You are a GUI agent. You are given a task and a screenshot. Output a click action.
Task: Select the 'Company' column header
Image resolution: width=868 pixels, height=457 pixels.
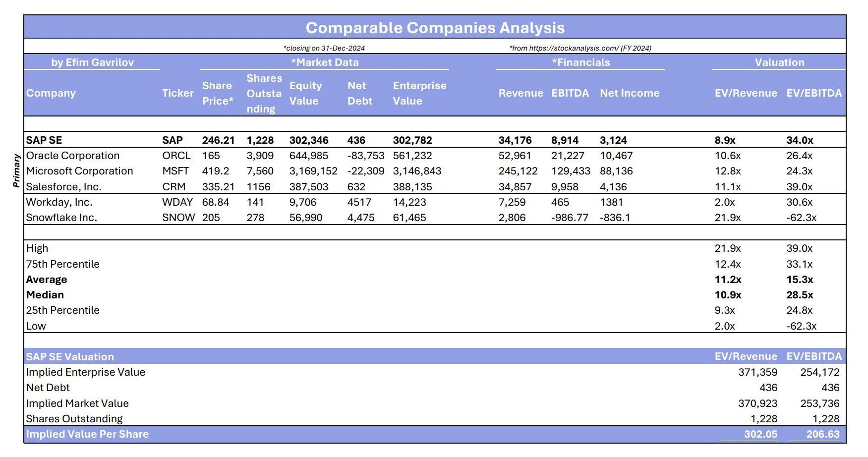tap(51, 93)
